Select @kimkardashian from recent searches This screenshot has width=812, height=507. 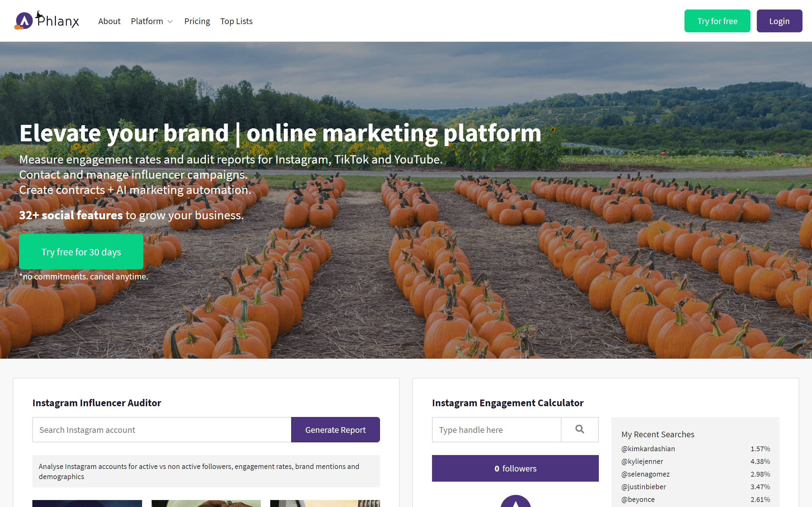coord(648,449)
